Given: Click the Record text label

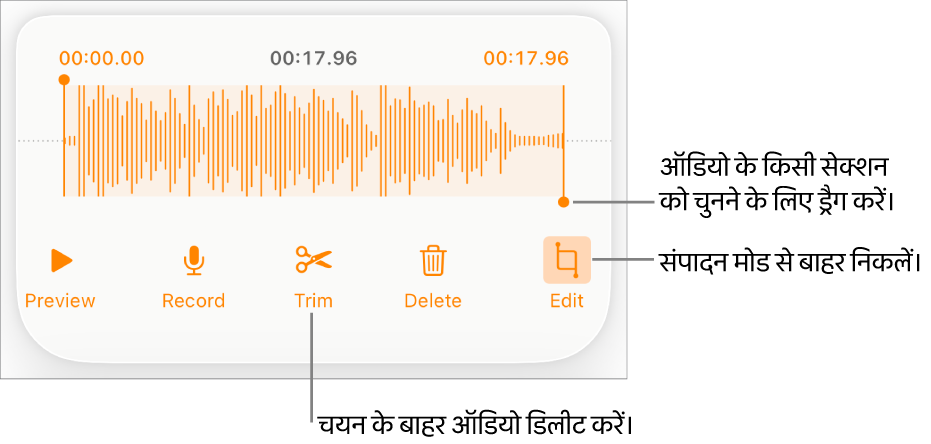Looking at the screenshot, I should [194, 301].
